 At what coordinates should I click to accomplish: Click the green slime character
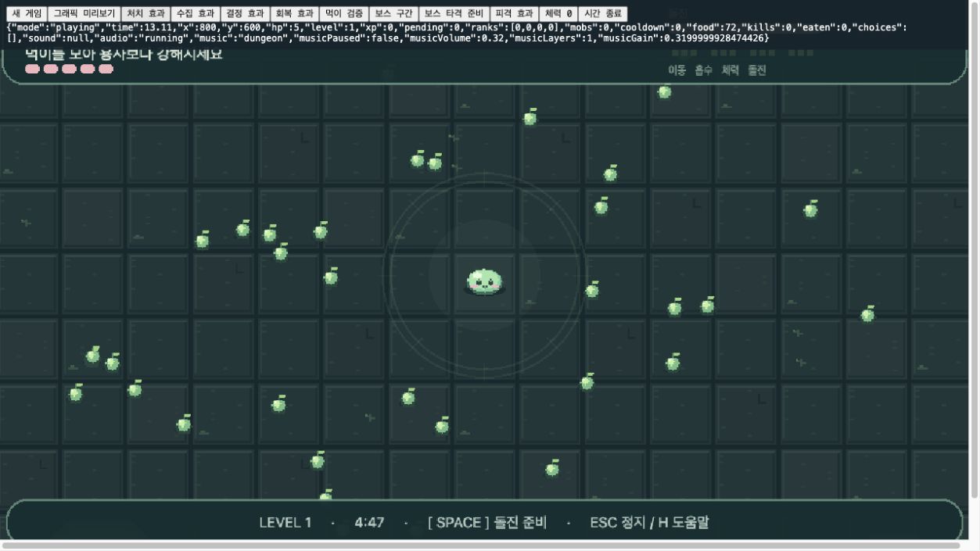tap(484, 281)
